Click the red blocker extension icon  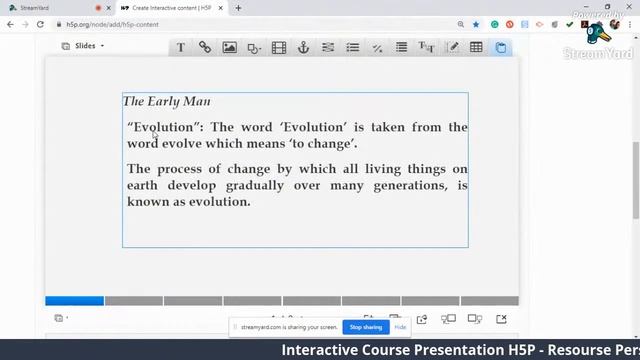tap(510, 24)
